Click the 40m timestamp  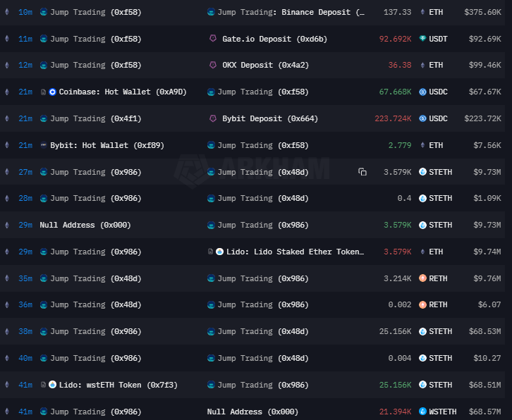(25, 358)
